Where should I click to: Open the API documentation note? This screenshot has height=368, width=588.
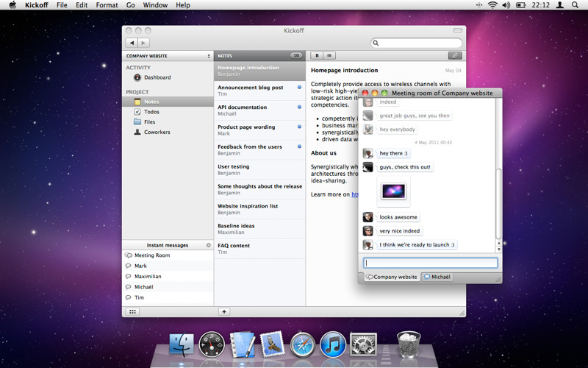pyautogui.click(x=259, y=110)
